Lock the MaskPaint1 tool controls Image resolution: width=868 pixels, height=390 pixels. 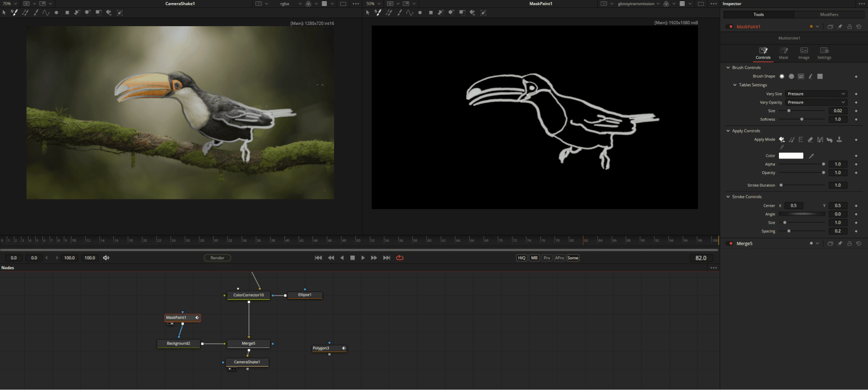coord(849,27)
